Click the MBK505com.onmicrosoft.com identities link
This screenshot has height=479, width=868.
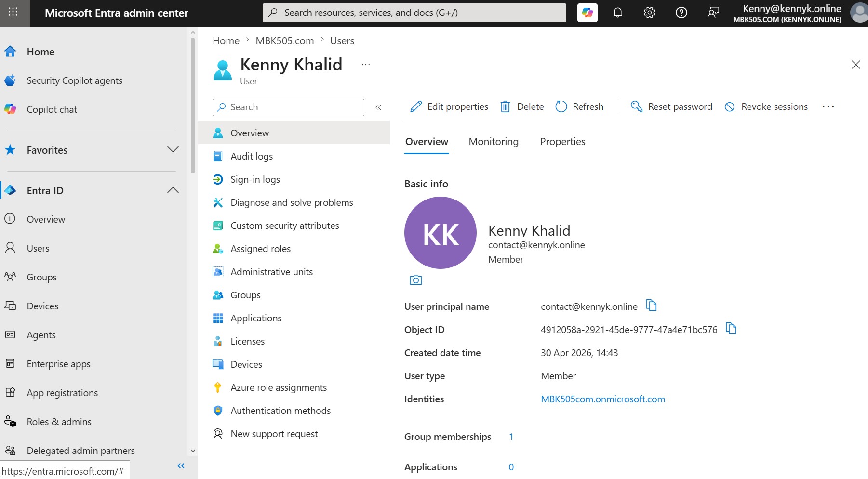tap(603, 399)
